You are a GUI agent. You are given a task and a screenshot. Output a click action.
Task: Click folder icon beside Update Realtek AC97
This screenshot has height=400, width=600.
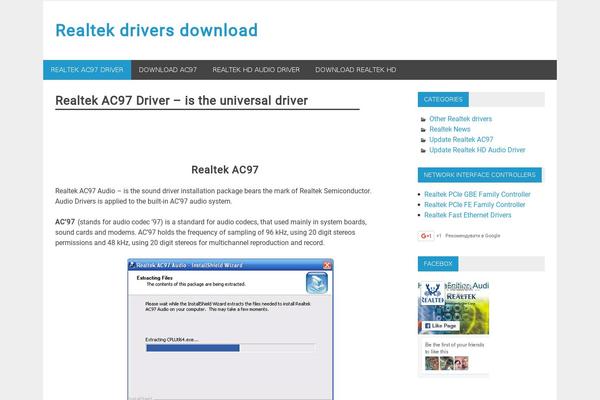423,140
